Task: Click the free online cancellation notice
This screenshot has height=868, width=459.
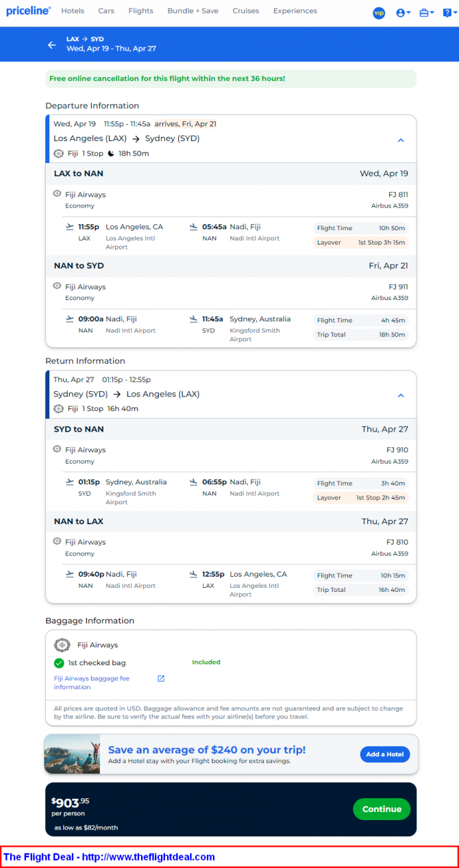Action: 231,79
